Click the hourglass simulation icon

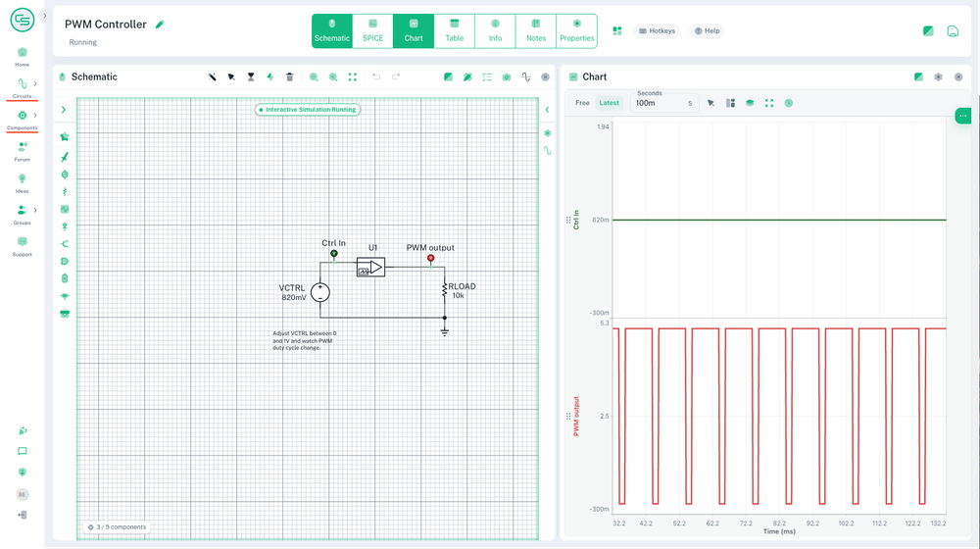(x=251, y=76)
